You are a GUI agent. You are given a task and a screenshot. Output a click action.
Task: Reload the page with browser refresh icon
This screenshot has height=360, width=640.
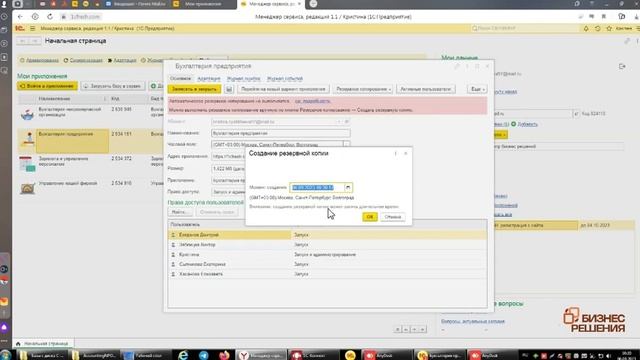pos(50,17)
